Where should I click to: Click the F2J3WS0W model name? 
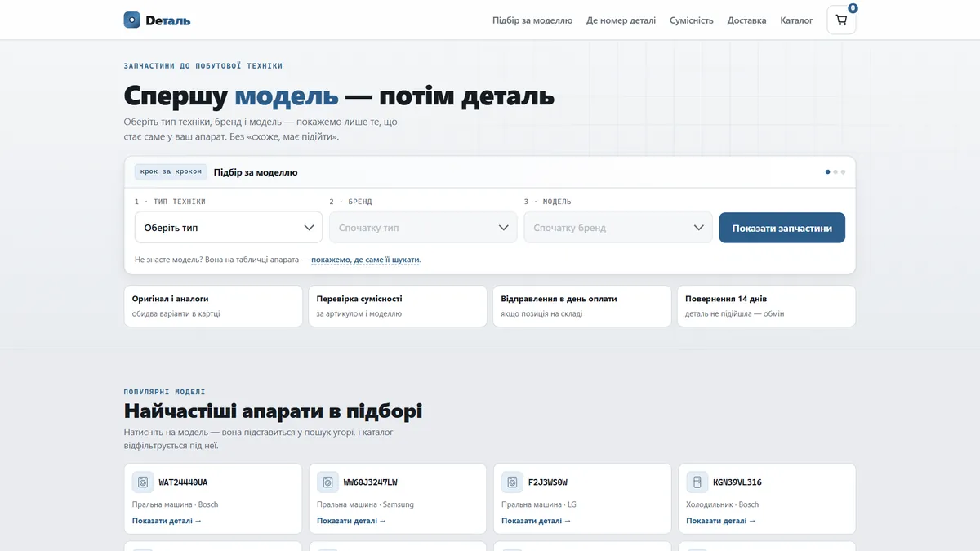548,482
